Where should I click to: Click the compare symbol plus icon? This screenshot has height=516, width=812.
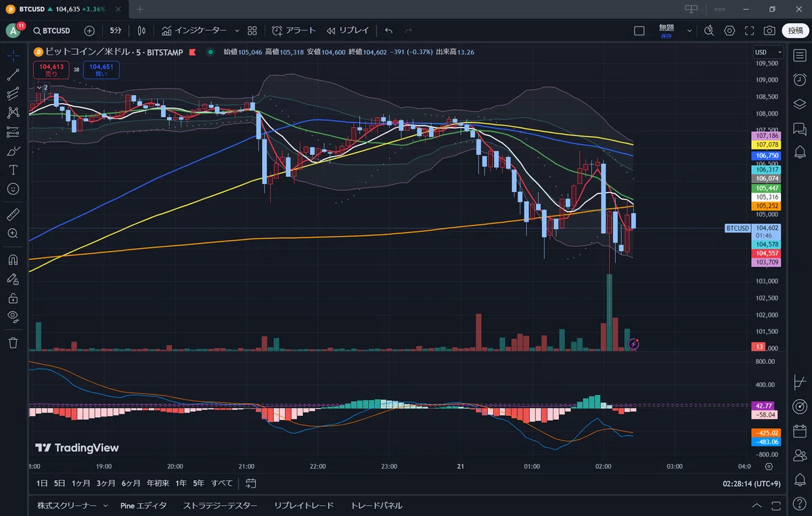pos(89,30)
